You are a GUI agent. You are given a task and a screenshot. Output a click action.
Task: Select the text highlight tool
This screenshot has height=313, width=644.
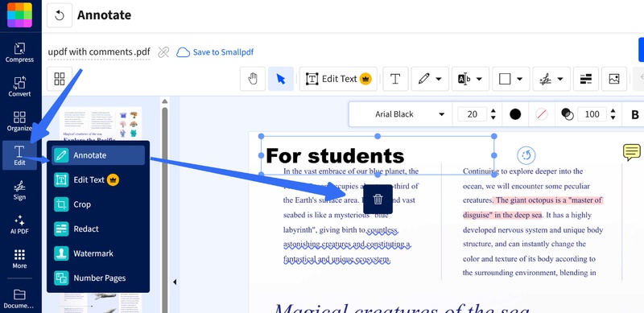click(x=464, y=79)
